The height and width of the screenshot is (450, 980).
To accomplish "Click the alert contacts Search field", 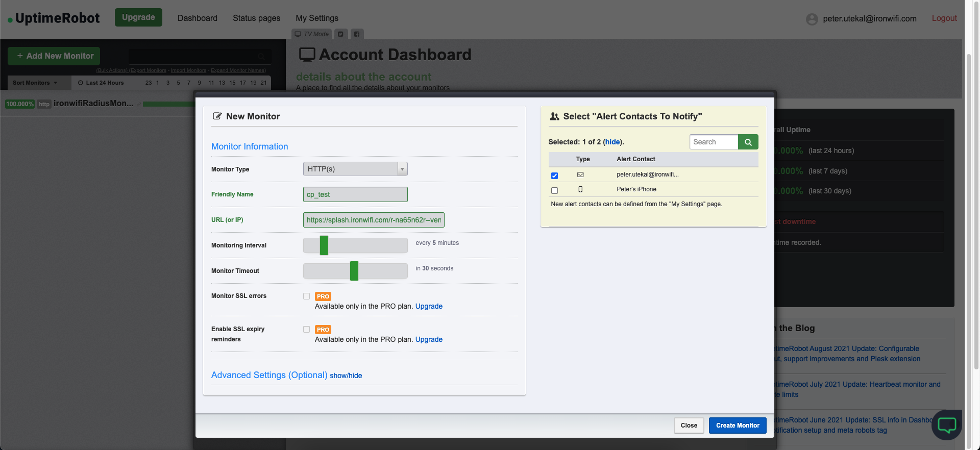I will click(x=714, y=142).
